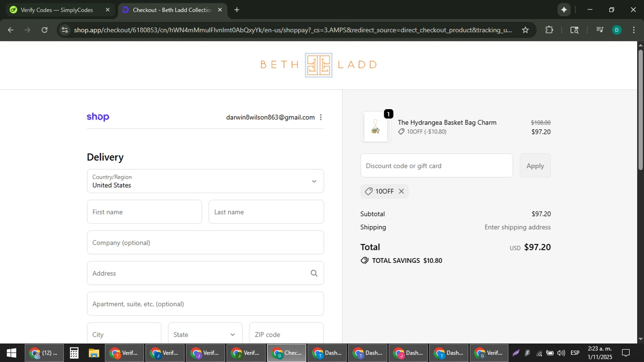
Task: Click the browser address bar URL
Action: (293, 30)
